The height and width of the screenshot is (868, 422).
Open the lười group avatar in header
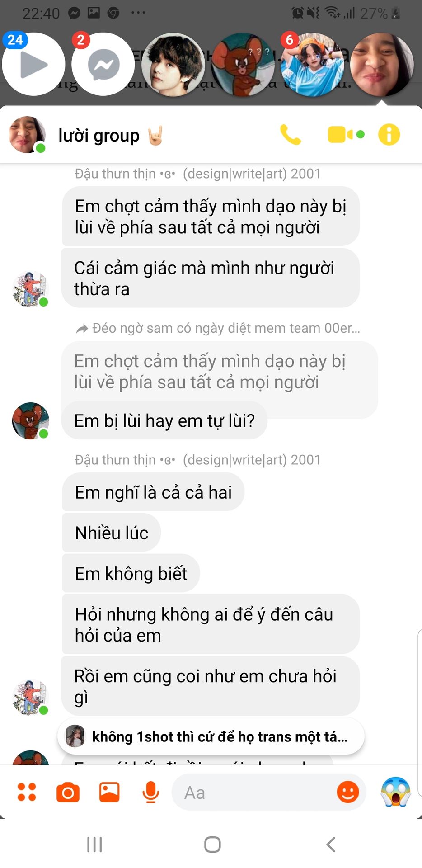pyautogui.click(x=27, y=135)
